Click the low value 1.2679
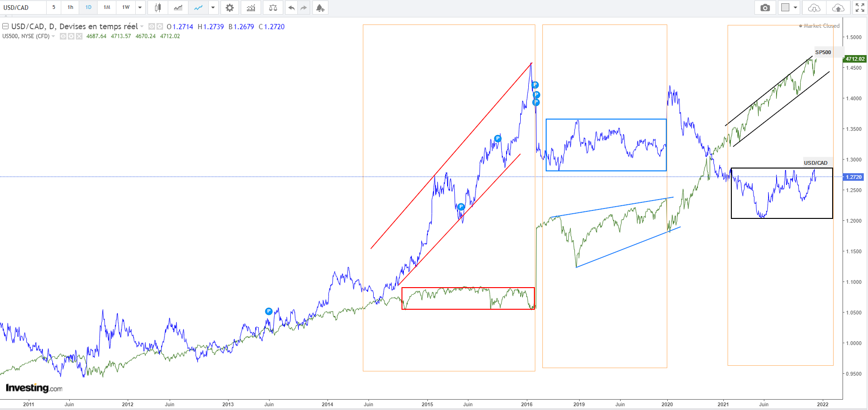Viewport: 868px width, 410px height. tap(244, 27)
